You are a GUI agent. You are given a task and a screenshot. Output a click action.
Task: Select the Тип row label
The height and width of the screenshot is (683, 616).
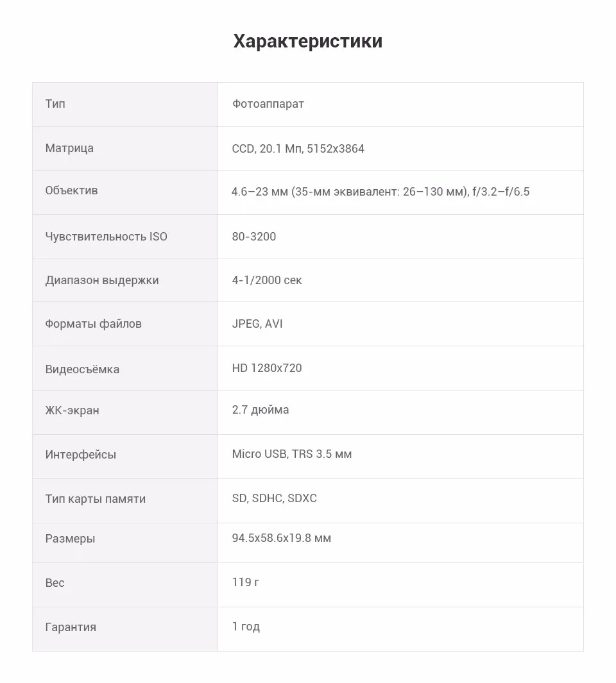click(x=55, y=104)
